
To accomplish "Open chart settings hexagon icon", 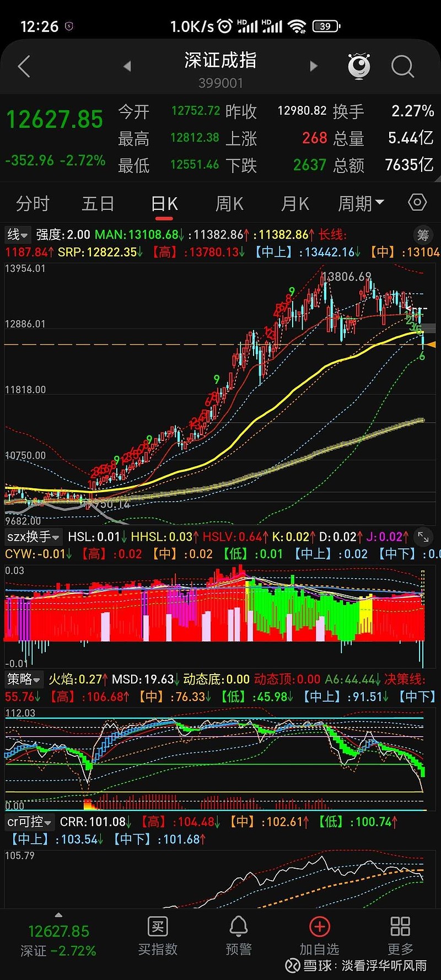I will pos(417,203).
